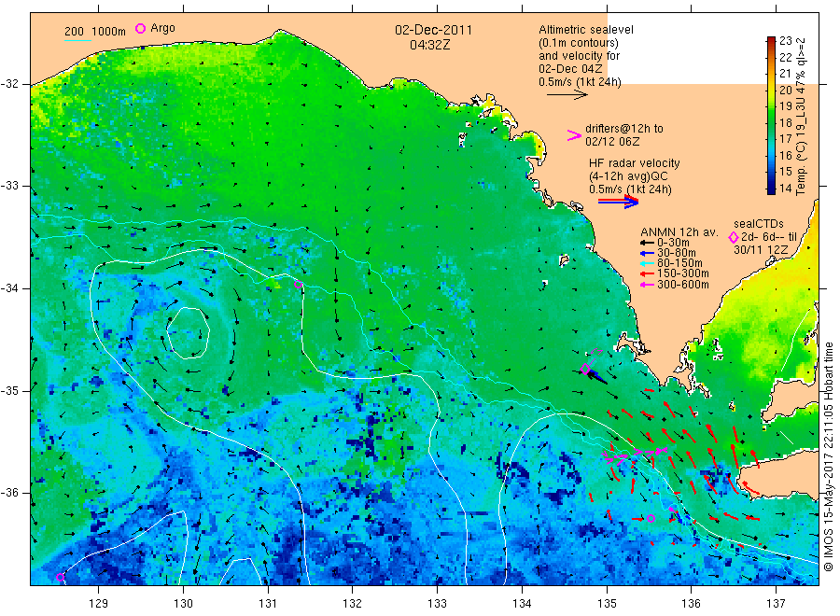Click the '200 1000m' isobath legend text
840x616 pixels.
coord(95,32)
